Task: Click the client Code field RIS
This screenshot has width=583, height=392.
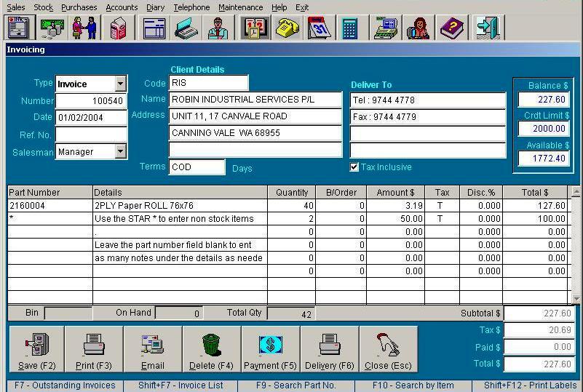Action: pos(209,83)
